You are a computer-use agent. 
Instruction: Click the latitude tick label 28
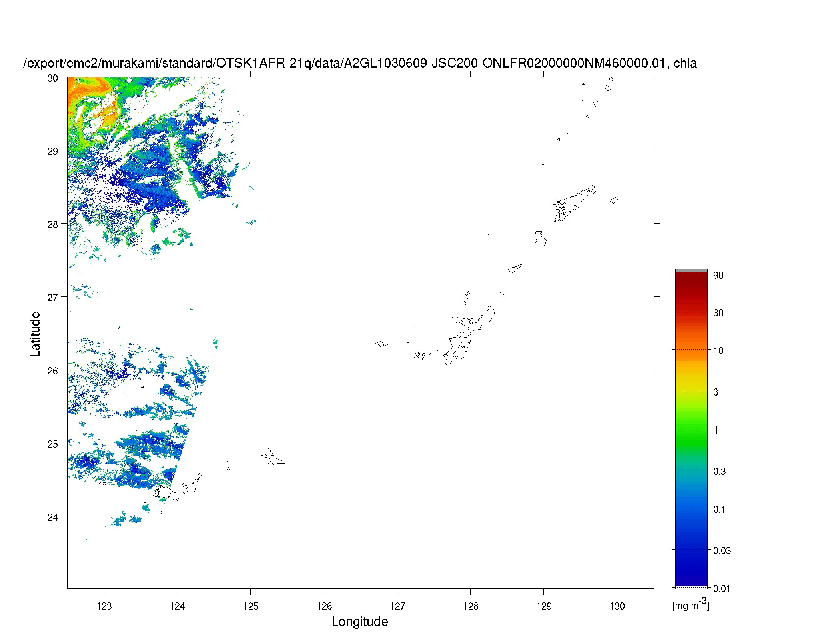pos(53,225)
